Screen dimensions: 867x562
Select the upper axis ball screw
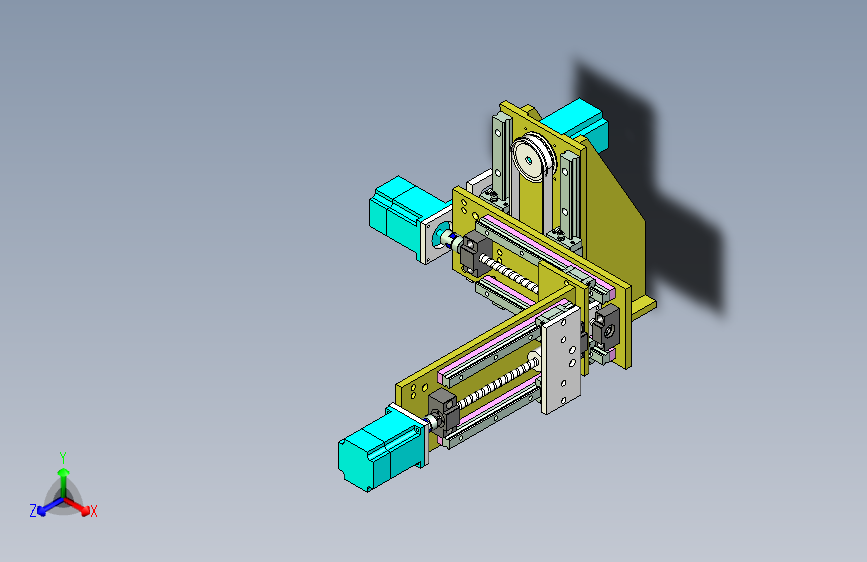pyautogui.click(x=509, y=274)
